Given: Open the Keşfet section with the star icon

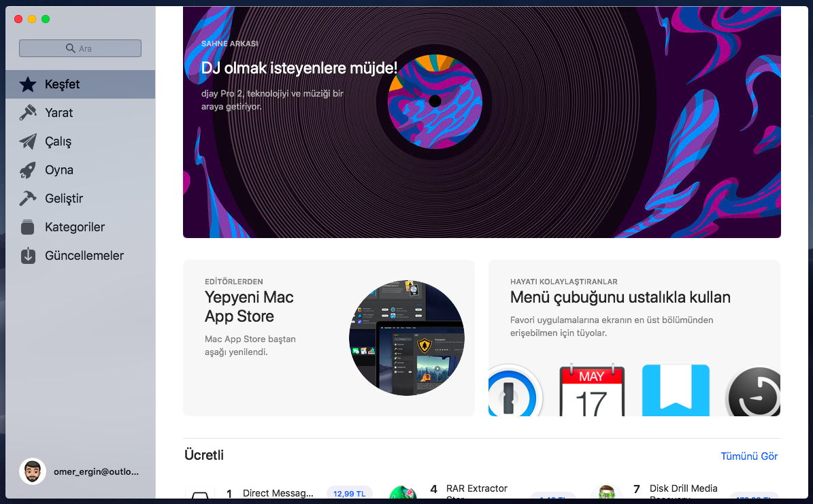Looking at the screenshot, I should point(28,84).
